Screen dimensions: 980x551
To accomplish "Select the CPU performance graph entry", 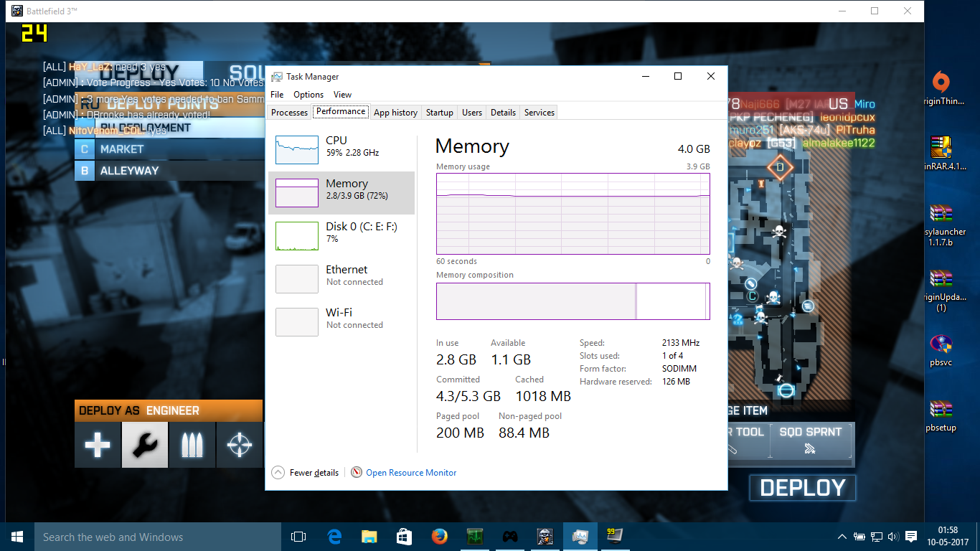I will click(x=341, y=150).
